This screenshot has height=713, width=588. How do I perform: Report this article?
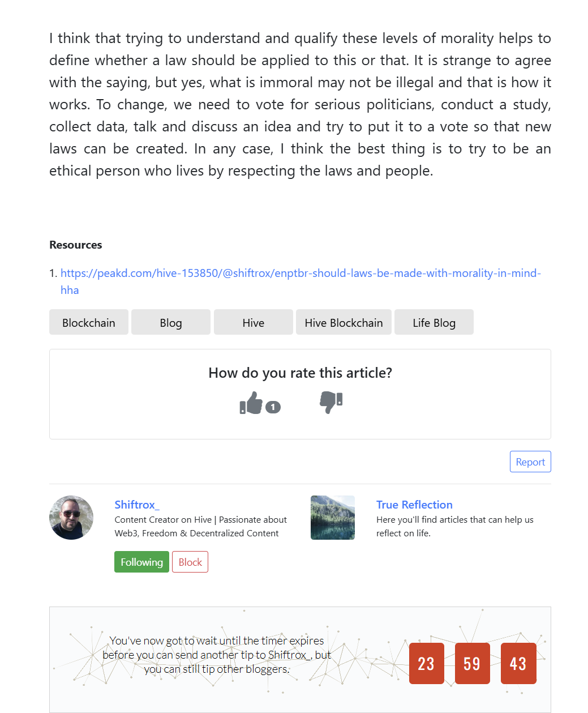(x=530, y=462)
